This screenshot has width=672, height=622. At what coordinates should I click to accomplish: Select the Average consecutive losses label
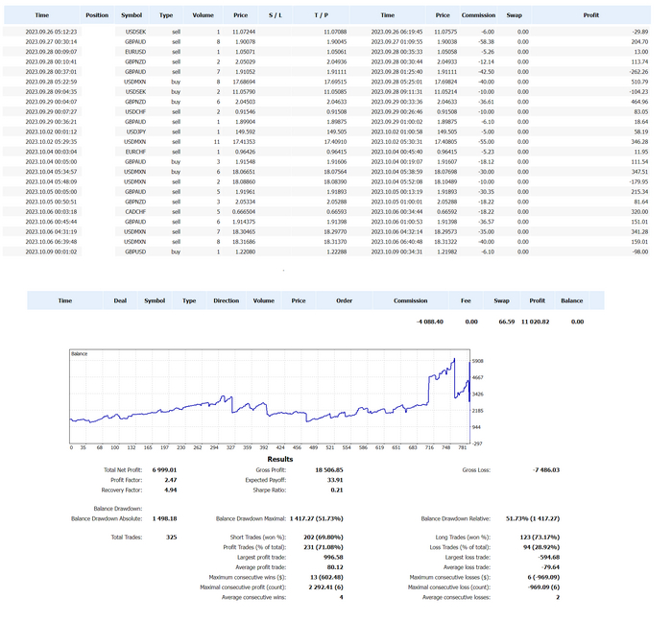(456, 598)
